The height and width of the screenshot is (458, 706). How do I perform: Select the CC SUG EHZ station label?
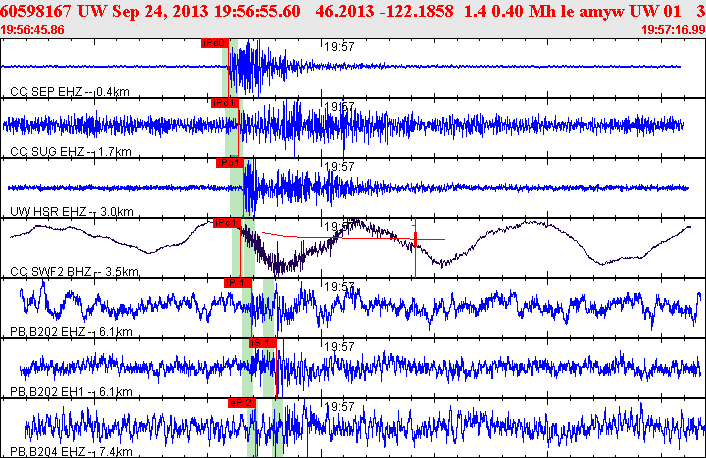point(70,152)
